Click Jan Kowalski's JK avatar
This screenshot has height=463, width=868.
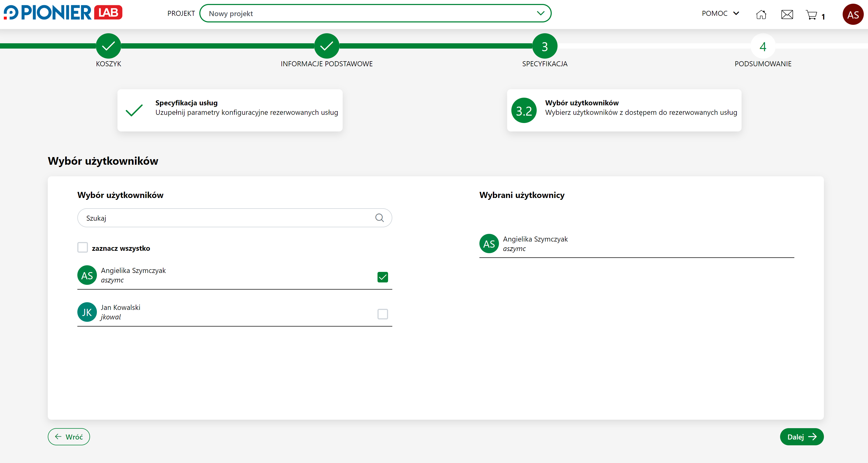[x=87, y=312]
